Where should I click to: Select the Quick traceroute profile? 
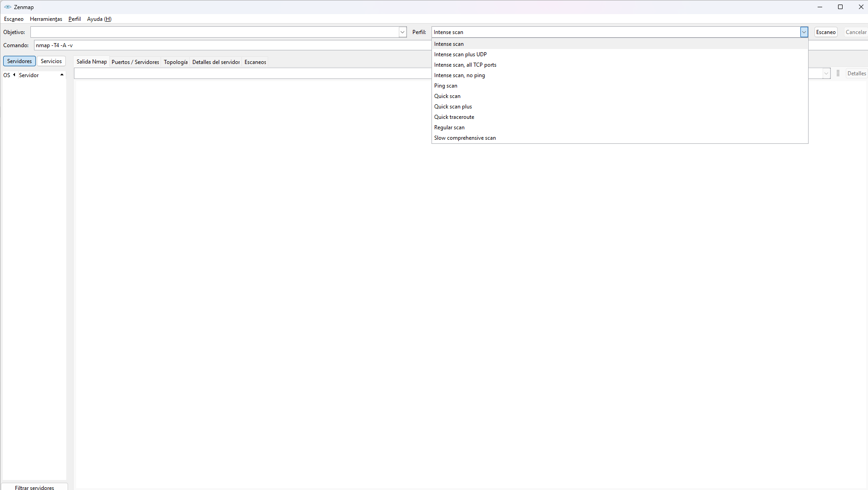(620, 117)
